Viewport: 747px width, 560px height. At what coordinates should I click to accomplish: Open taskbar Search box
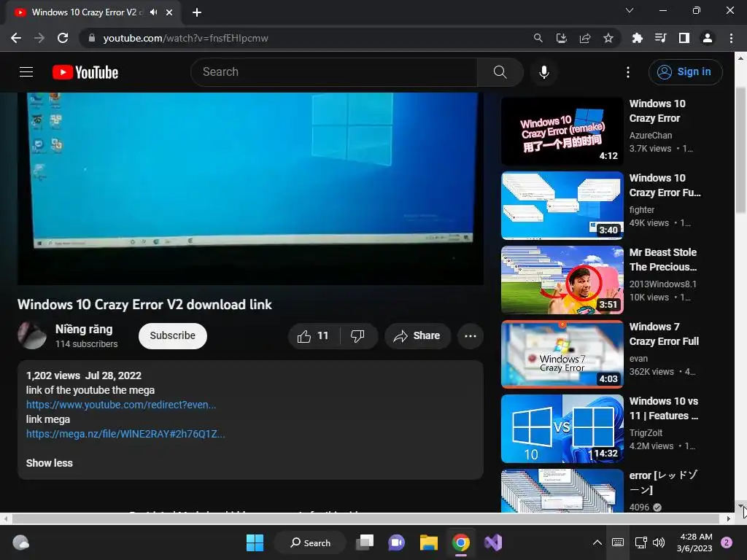pyautogui.click(x=310, y=542)
